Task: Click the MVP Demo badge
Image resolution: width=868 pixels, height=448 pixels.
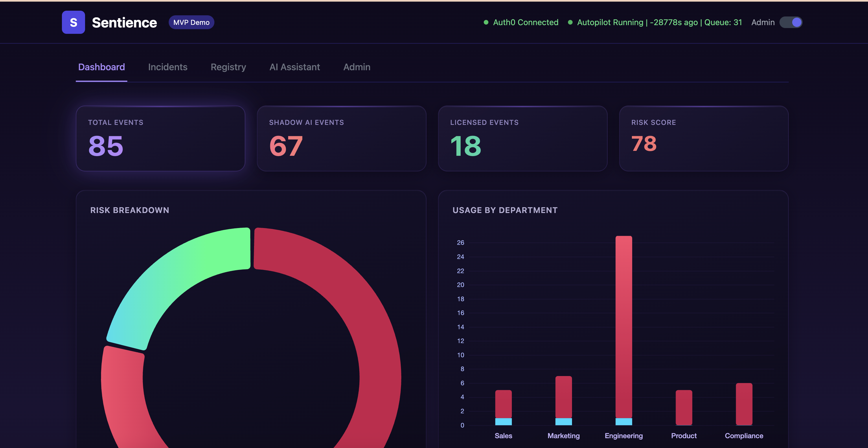Action: coord(191,22)
